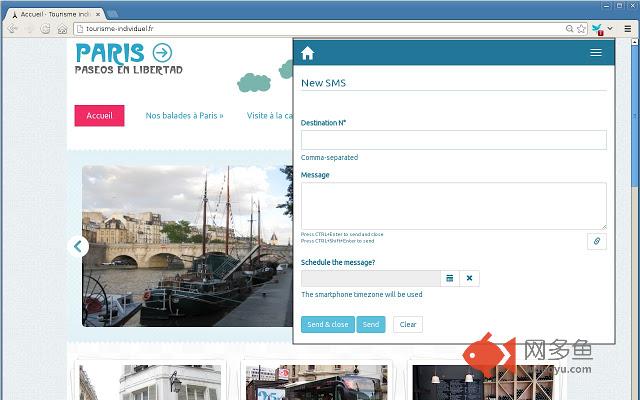Reload the page with the refresh icon
The height and width of the screenshot is (400, 640).
pos(45,29)
